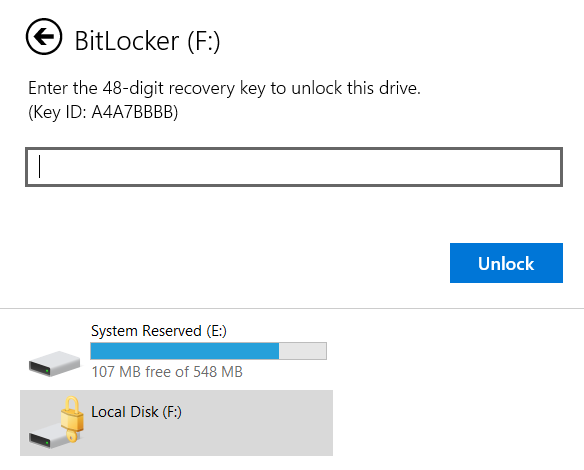Image resolution: width=584 pixels, height=470 pixels.
Task: Click the gold padlock on drive F:
Action: click(x=72, y=413)
